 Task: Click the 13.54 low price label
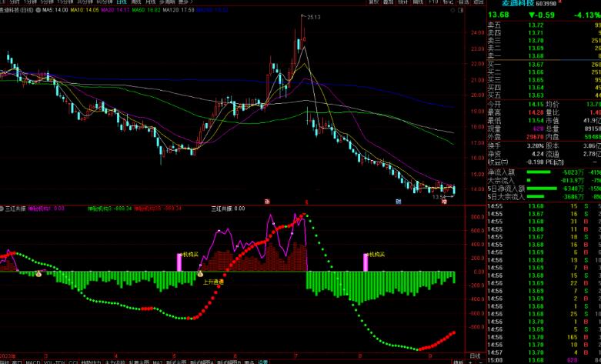(439, 197)
